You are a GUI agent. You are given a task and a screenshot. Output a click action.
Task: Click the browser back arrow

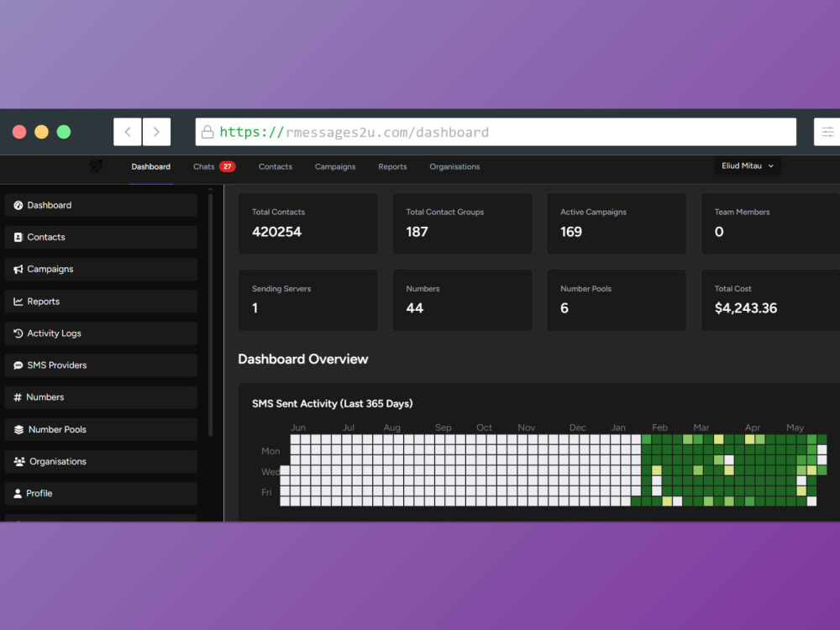click(x=128, y=132)
